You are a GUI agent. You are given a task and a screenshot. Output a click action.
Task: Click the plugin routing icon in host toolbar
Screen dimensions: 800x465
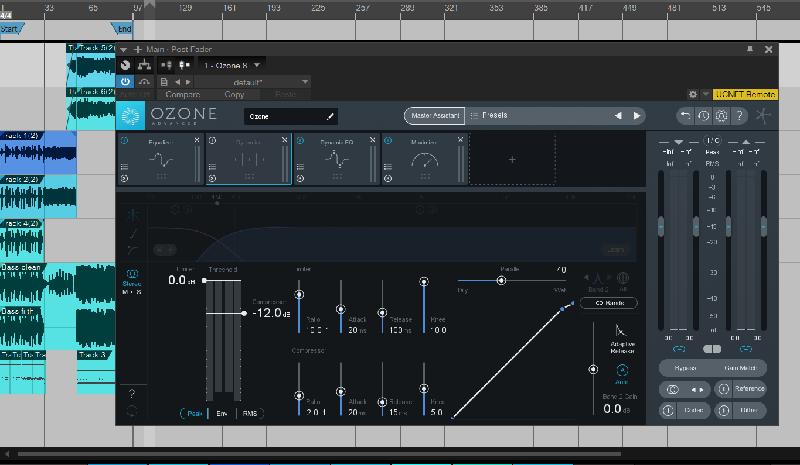pyautogui.click(x=144, y=65)
